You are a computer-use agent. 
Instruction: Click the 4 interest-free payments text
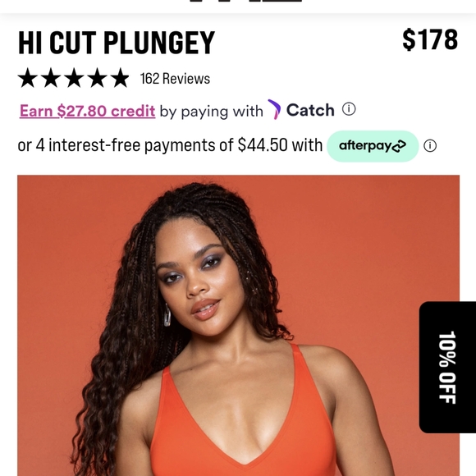(135, 145)
